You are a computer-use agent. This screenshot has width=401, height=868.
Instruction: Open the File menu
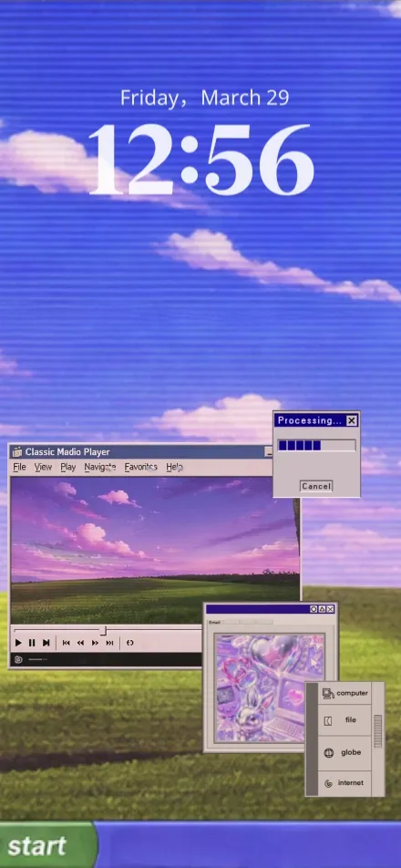click(x=19, y=467)
